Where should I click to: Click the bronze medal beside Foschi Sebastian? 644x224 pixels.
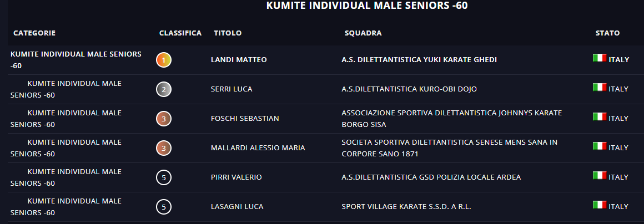(x=164, y=119)
